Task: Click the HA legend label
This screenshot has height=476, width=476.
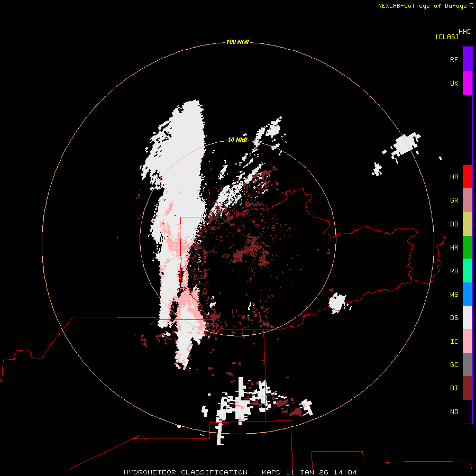Action: [x=454, y=177]
